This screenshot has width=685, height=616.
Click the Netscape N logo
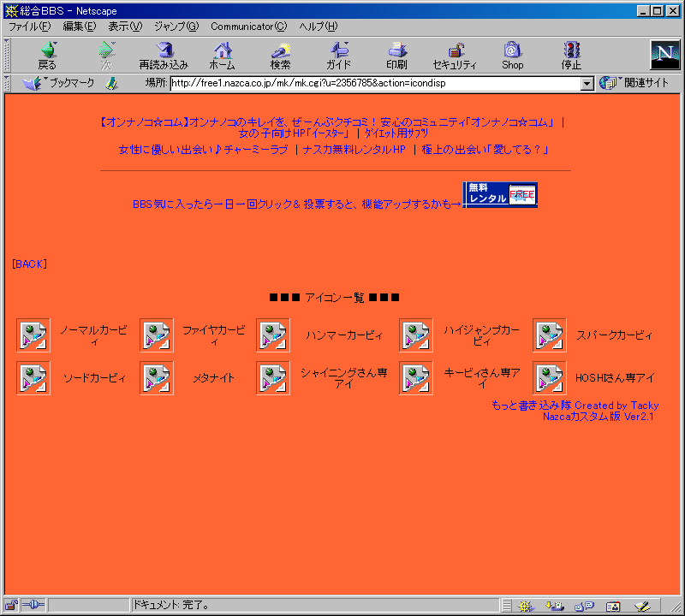[664, 55]
